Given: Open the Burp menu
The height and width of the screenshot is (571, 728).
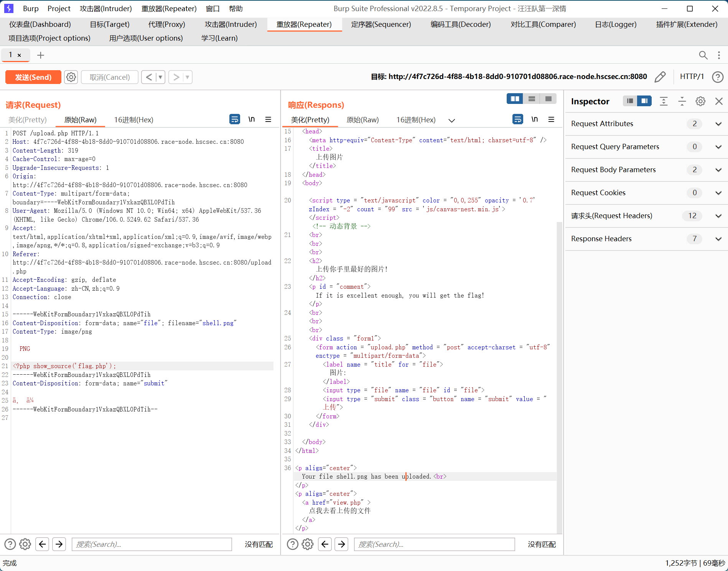Looking at the screenshot, I should coord(31,8).
